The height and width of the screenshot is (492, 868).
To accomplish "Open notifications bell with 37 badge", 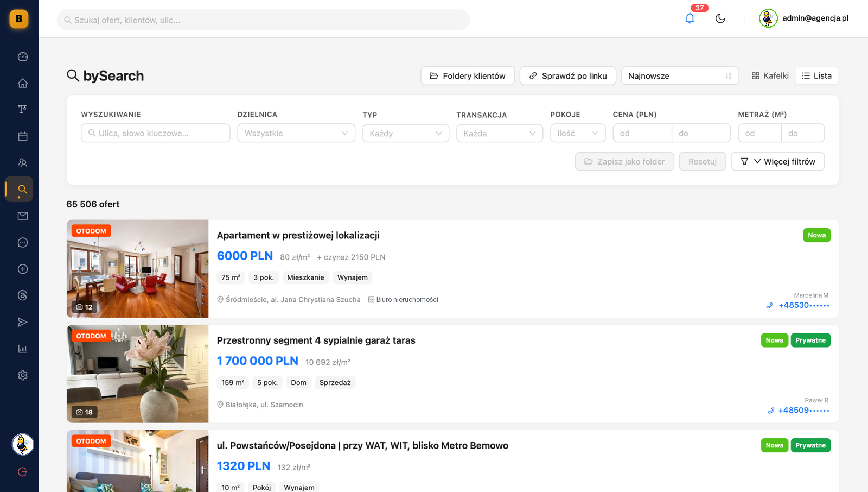I will coord(690,18).
